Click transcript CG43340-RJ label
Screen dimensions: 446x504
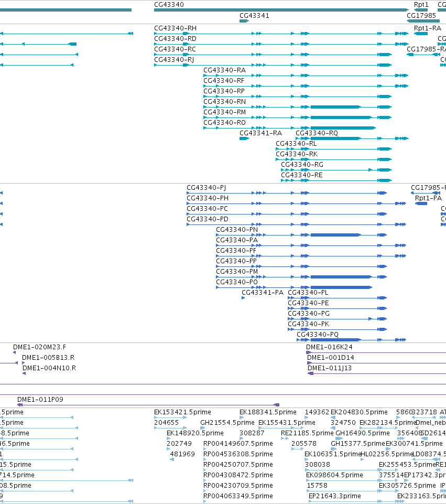click(174, 59)
